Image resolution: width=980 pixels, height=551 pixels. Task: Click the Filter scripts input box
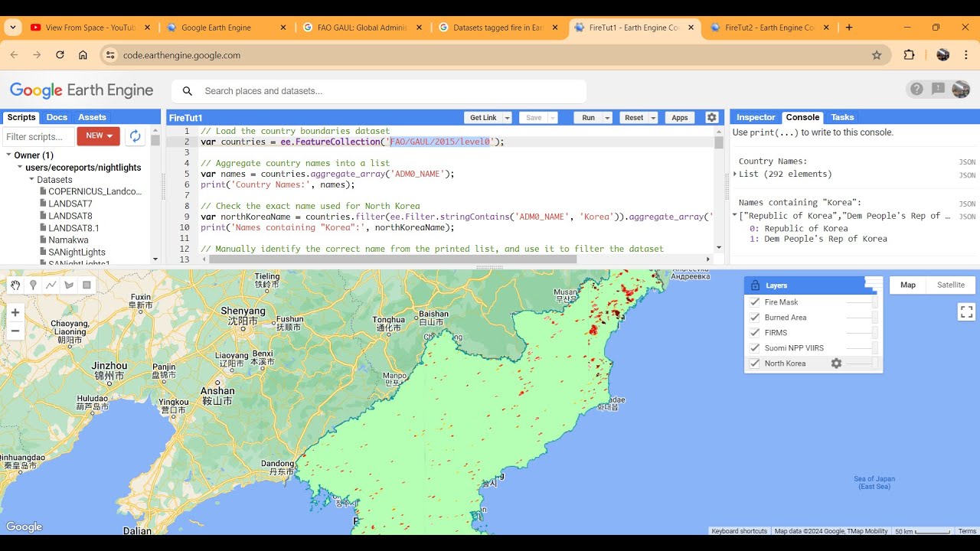pos(38,136)
